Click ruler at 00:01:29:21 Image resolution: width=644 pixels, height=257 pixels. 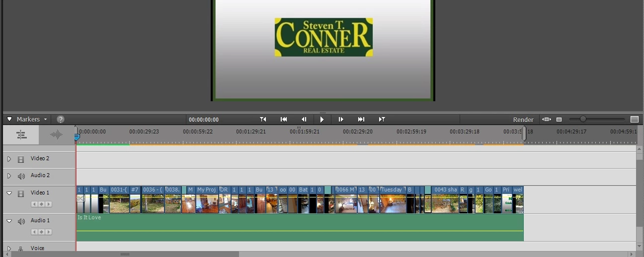(x=251, y=131)
